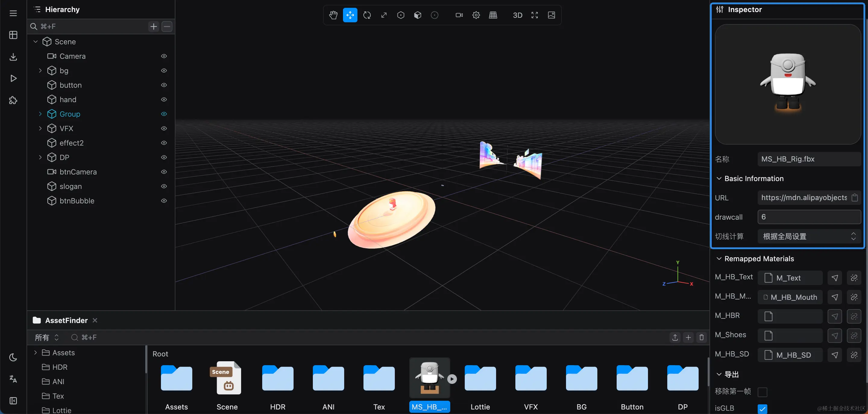This screenshot has height=414, width=868.
Task: Uncheck the isGLB checkbox
Action: tap(762, 409)
